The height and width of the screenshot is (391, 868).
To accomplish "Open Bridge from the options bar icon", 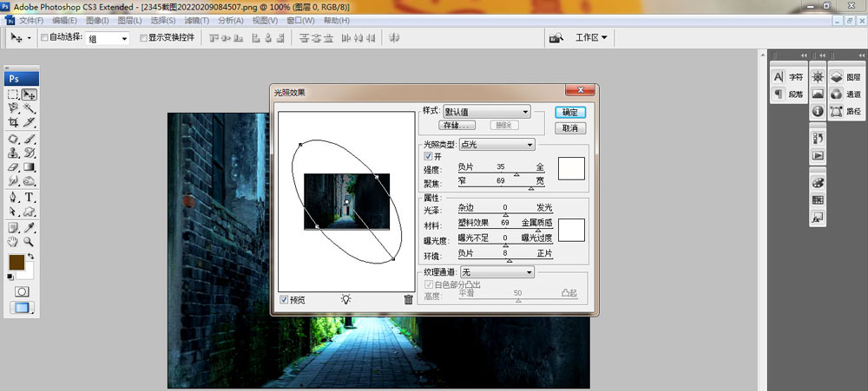I will 556,37.
